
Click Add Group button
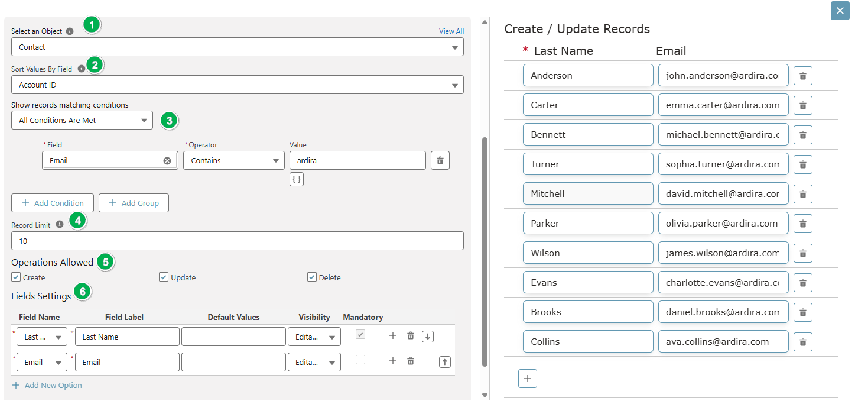(134, 203)
